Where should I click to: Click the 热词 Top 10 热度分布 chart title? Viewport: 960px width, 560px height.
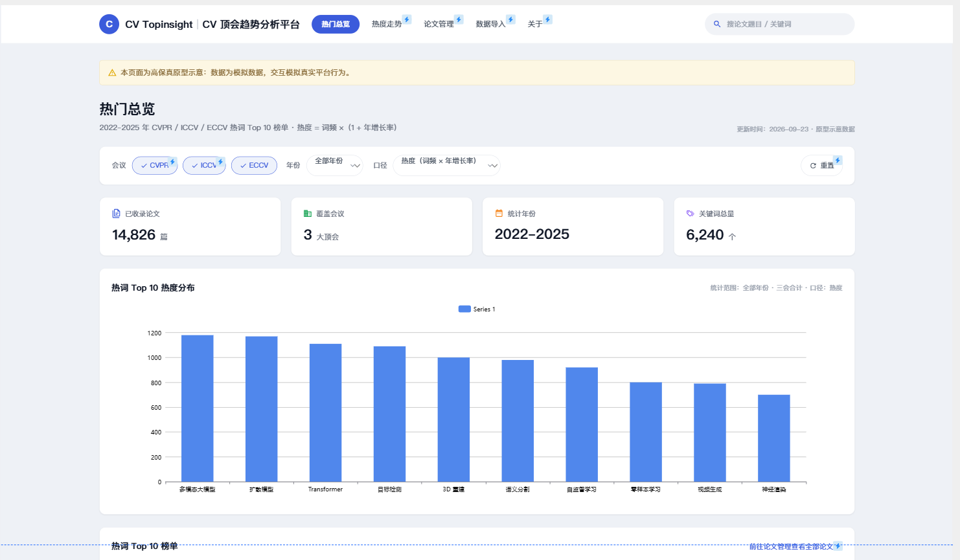coord(153,288)
